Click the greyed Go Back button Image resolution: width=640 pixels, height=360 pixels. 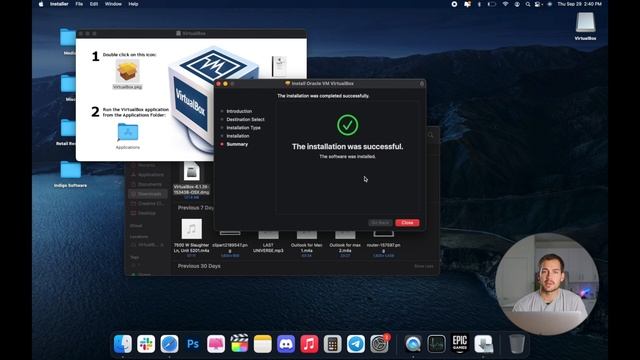pyautogui.click(x=380, y=222)
